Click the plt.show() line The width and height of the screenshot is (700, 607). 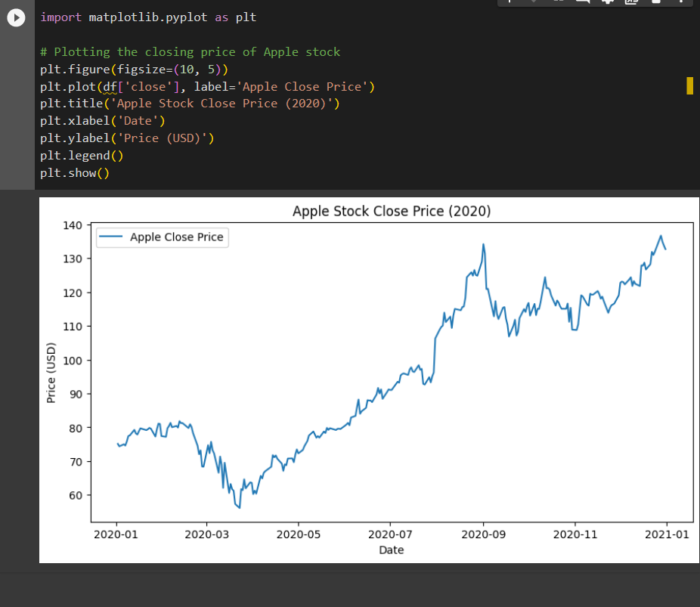(x=75, y=173)
